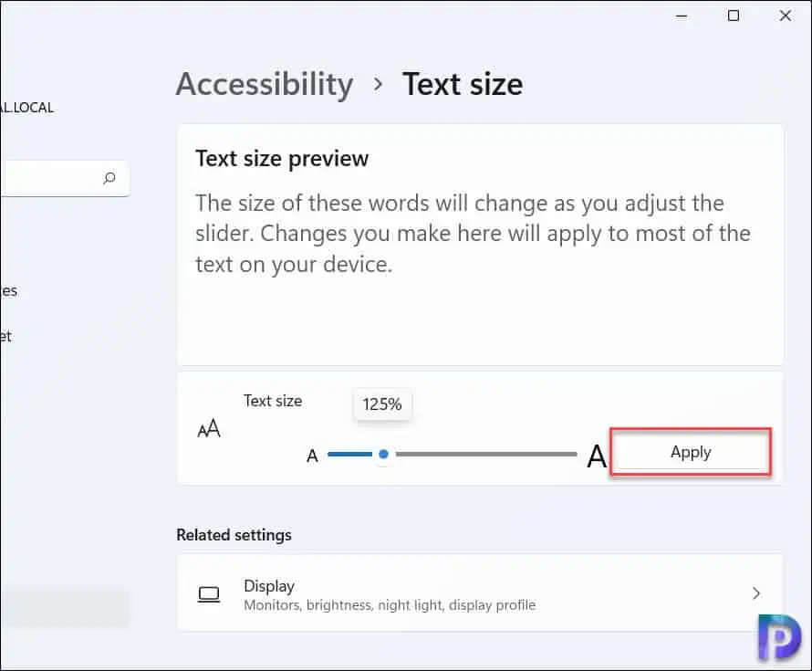Image resolution: width=812 pixels, height=671 pixels.
Task: Click the 125% tooltip value
Action: click(382, 404)
